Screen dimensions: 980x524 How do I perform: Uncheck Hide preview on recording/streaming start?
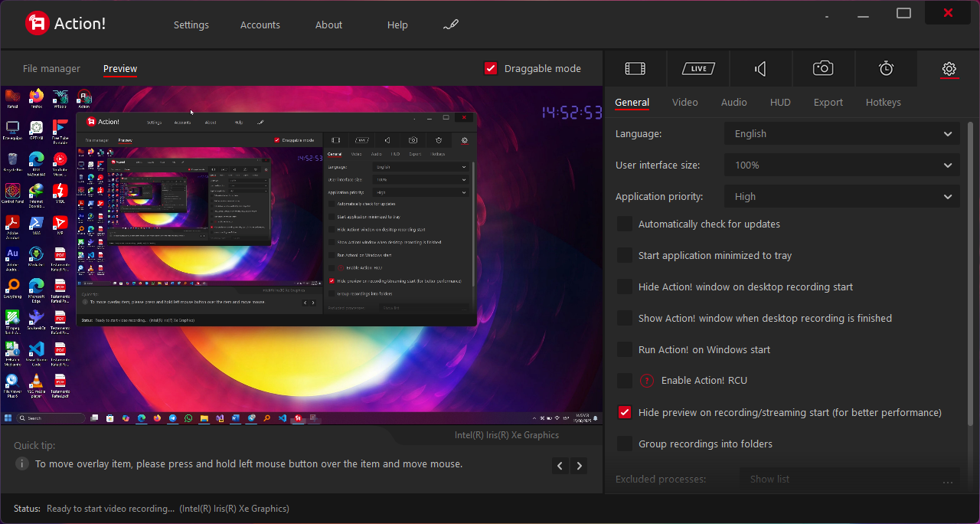coord(625,412)
